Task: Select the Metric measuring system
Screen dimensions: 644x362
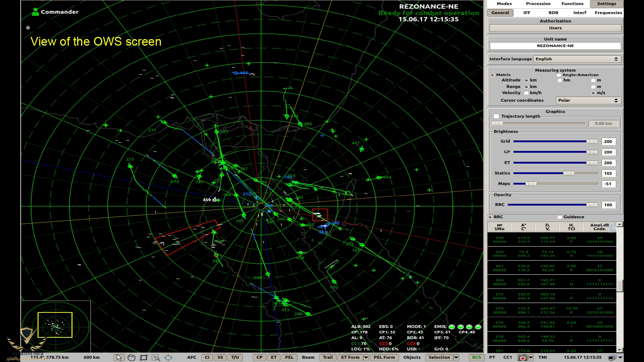Action: coord(492,75)
